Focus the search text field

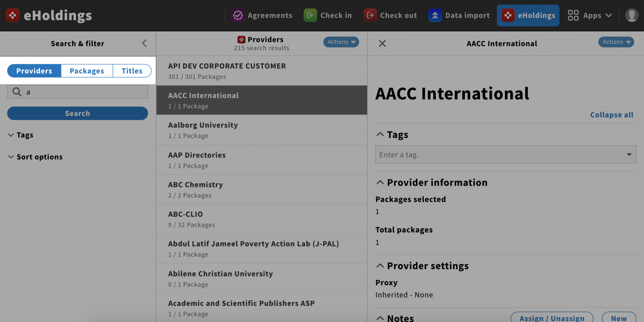tap(78, 92)
